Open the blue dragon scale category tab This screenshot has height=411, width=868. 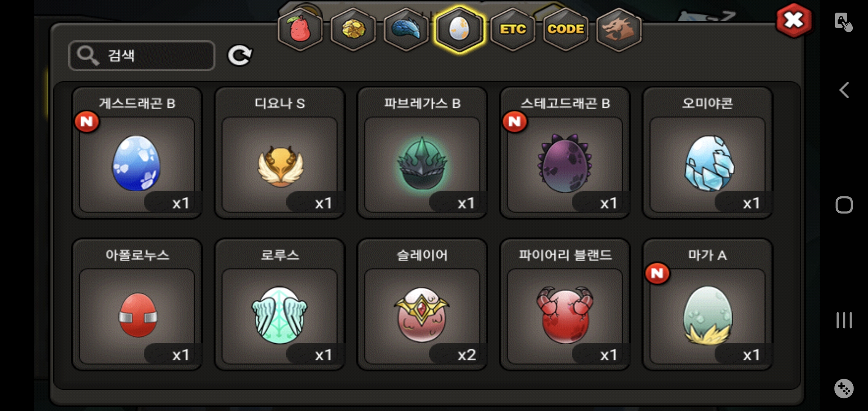(x=406, y=30)
